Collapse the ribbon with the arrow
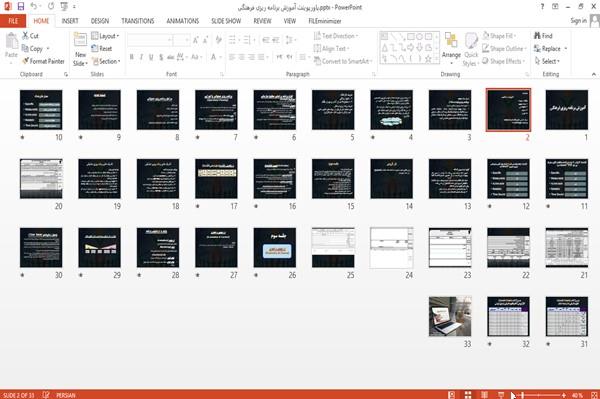Screen dimensions: 600x399 coord(594,74)
